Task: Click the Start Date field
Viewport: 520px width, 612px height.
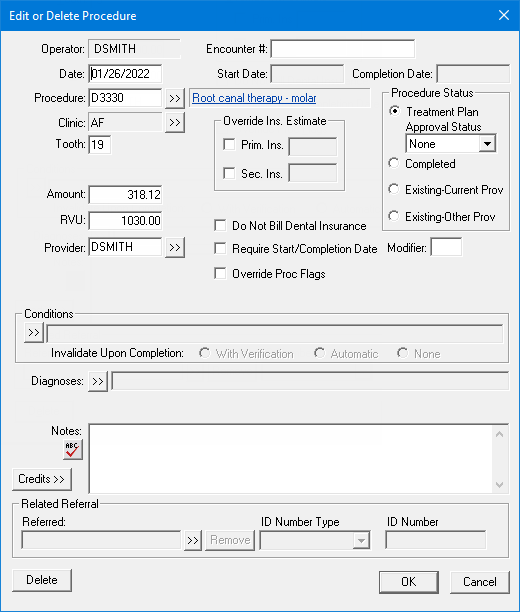Action: pyautogui.click(x=307, y=74)
